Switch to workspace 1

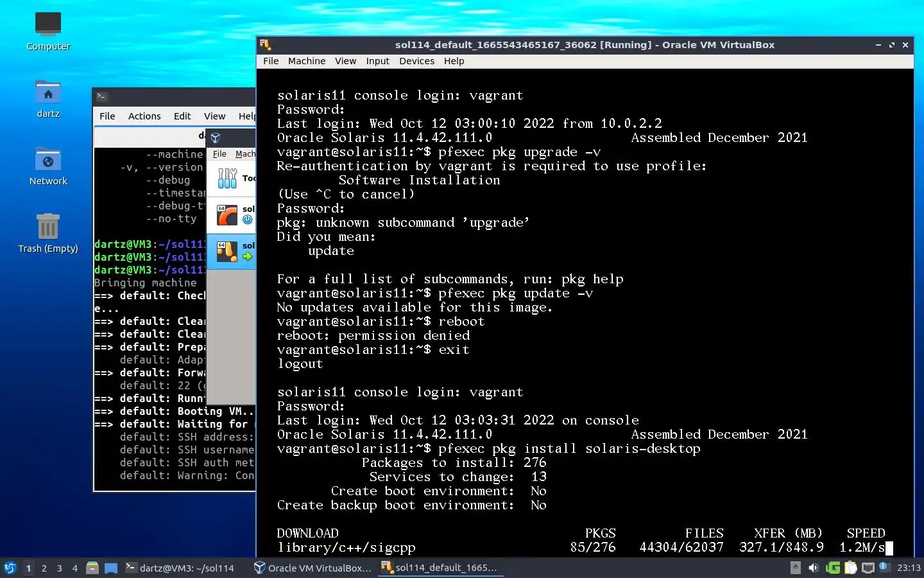click(x=28, y=568)
